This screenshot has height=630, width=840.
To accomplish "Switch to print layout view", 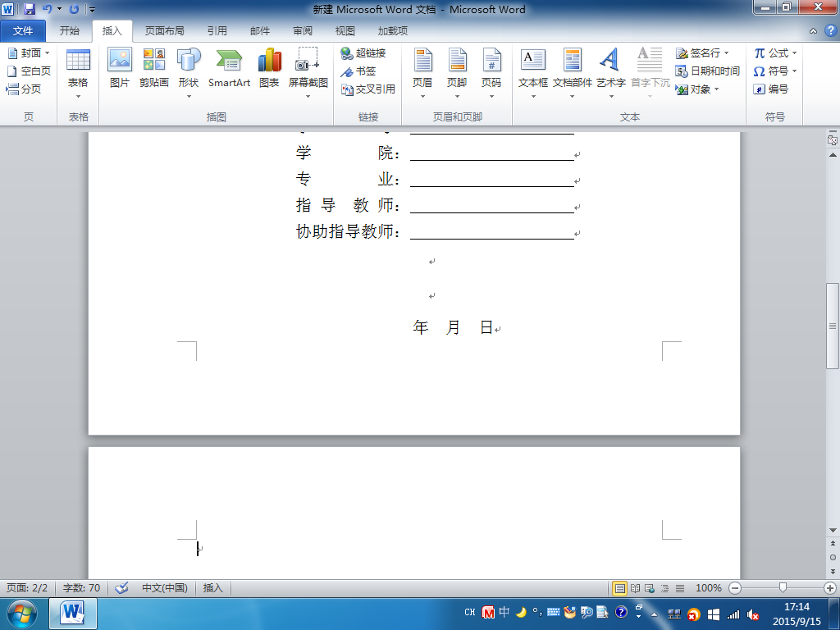I will click(620, 588).
